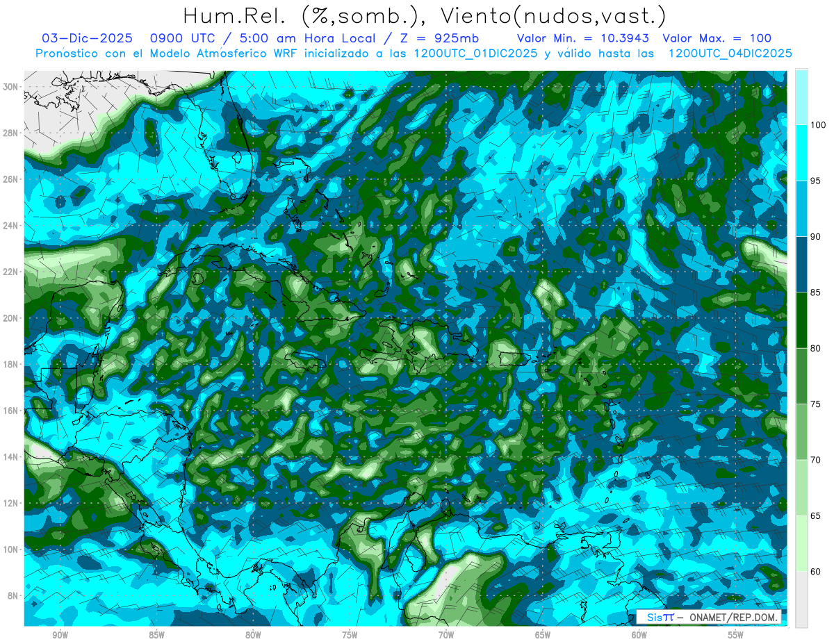Pick the palest green 60–65 colorbar swatch
Screen dimensions: 834x644
click(x=801, y=543)
